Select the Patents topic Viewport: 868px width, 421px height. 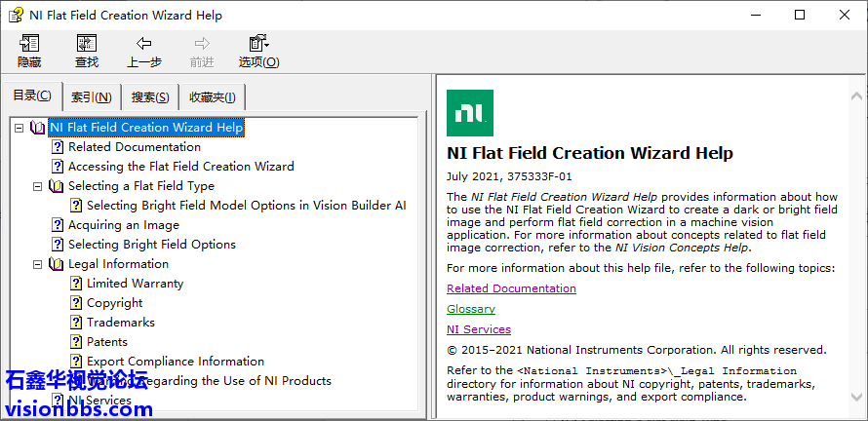click(x=107, y=342)
